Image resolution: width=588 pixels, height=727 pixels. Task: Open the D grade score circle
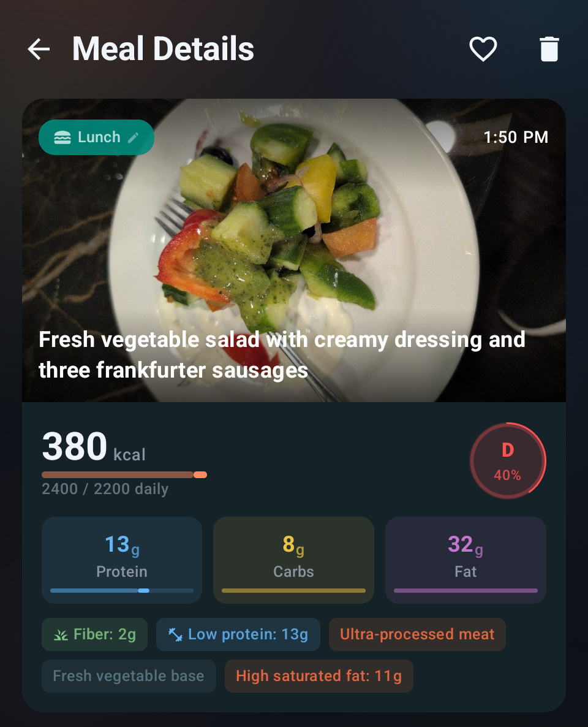point(508,460)
